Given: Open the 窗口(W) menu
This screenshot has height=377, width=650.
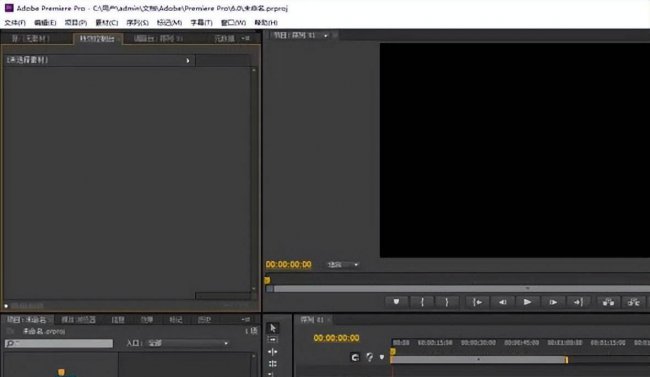Looking at the screenshot, I should coord(233,22).
